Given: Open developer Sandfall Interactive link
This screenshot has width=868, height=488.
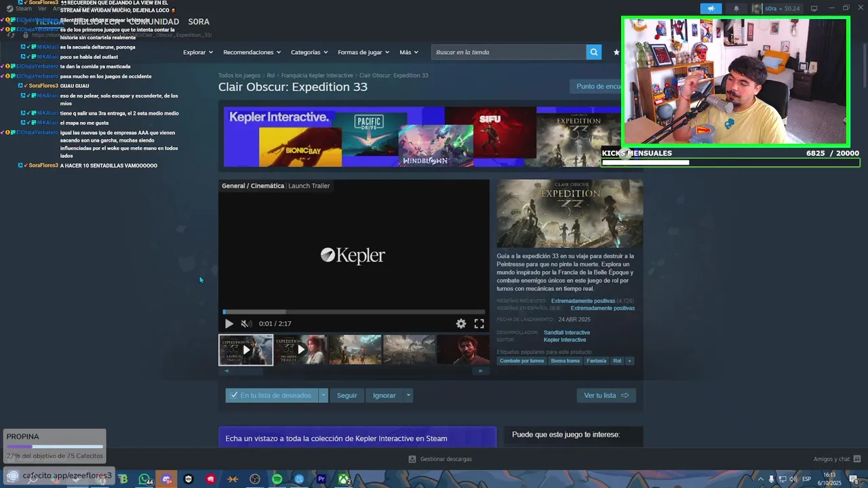Looking at the screenshot, I should (x=567, y=333).
